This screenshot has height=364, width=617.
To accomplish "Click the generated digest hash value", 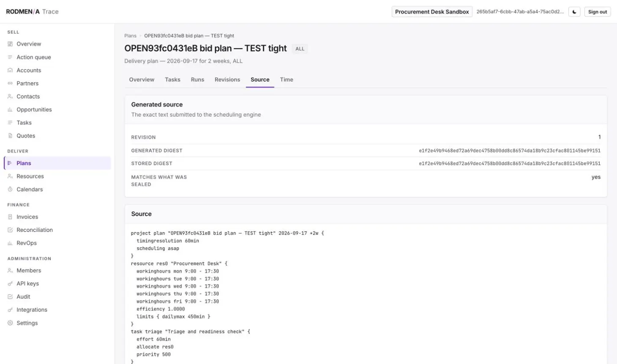I will 510,150.
